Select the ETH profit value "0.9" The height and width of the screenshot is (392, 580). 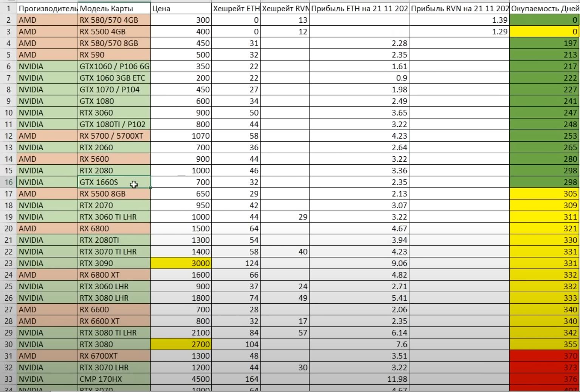(x=359, y=78)
